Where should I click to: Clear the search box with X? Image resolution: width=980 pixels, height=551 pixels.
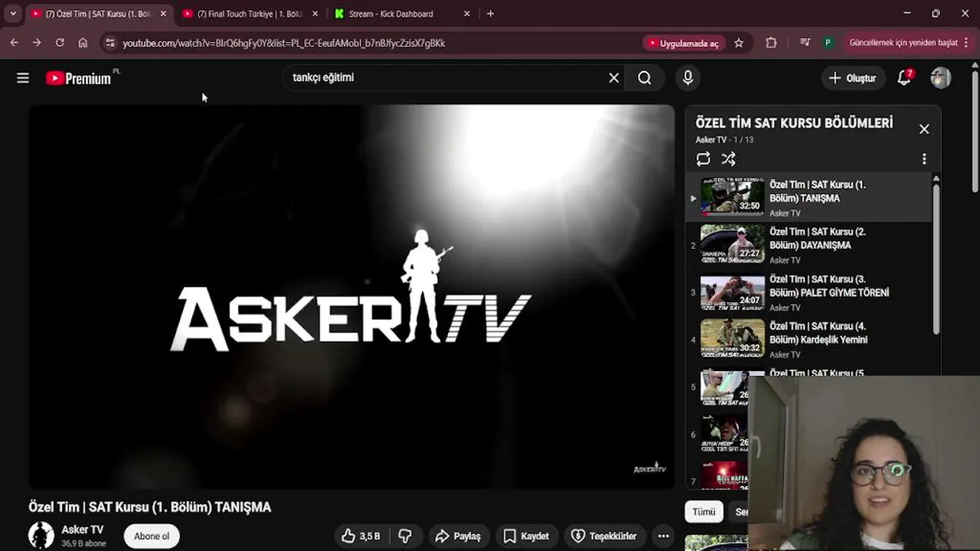click(614, 77)
